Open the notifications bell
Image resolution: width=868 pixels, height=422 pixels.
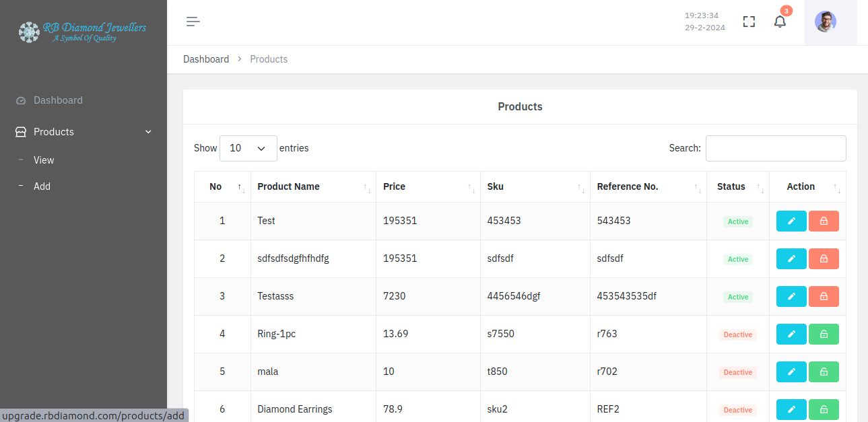[x=780, y=22]
